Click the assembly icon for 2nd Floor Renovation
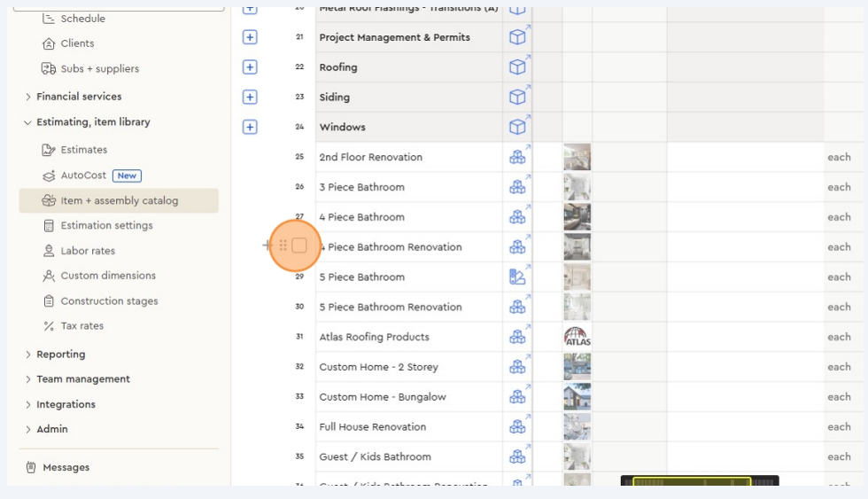Screen dimensions: 868x499 tap(517, 157)
